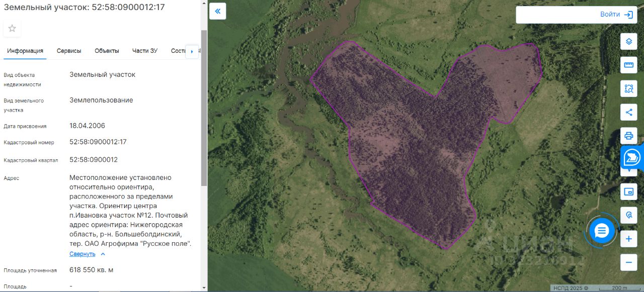Viewport: 644px width, 292px height.
Task: Toggle the overview mini-map button
Action: 628,191
